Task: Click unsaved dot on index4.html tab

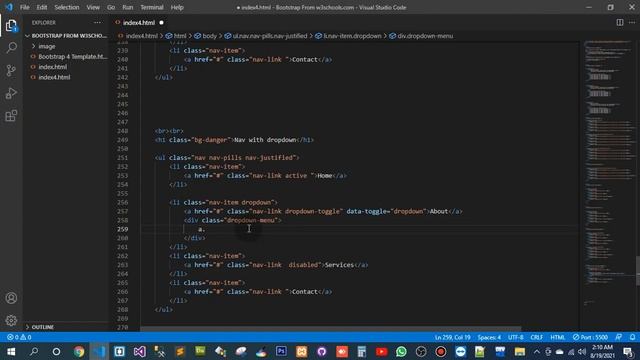Action: point(161,22)
